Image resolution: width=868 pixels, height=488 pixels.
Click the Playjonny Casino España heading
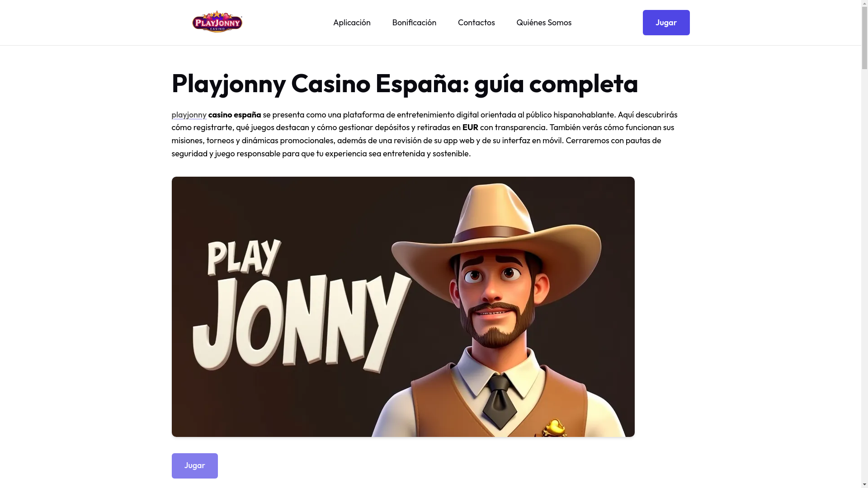pyautogui.click(x=405, y=84)
